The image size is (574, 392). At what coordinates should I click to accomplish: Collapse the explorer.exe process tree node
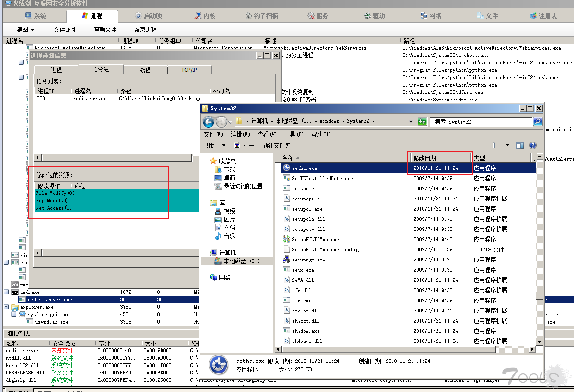(x=6, y=307)
